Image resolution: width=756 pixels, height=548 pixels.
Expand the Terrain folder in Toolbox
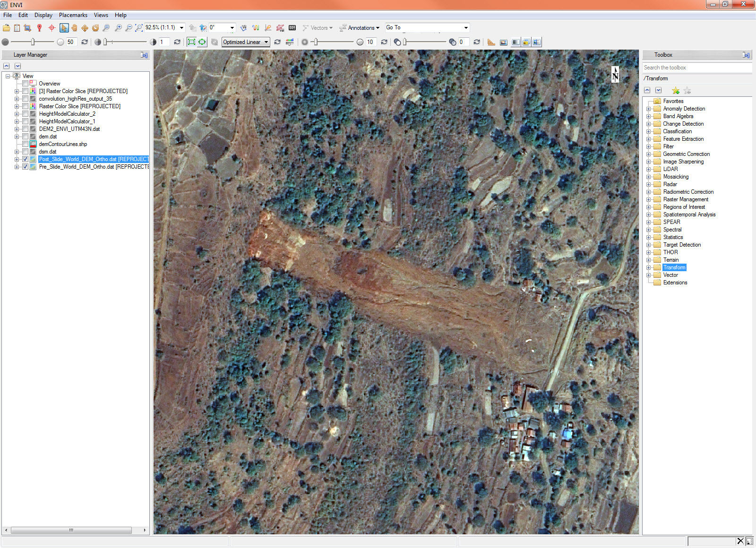(x=649, y=260)
